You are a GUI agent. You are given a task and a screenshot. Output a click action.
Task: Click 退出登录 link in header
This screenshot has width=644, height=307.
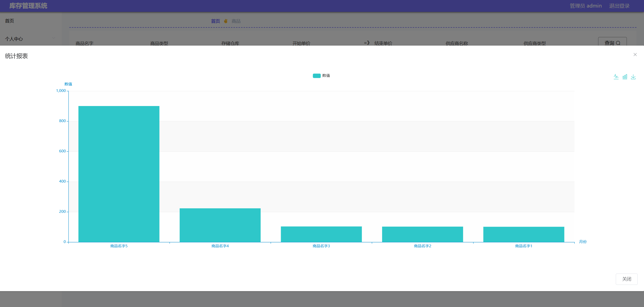(619, 6)
